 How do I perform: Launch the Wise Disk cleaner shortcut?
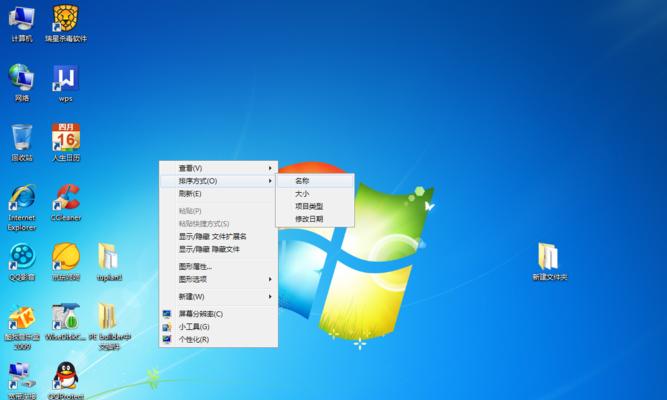coord(66,317)
